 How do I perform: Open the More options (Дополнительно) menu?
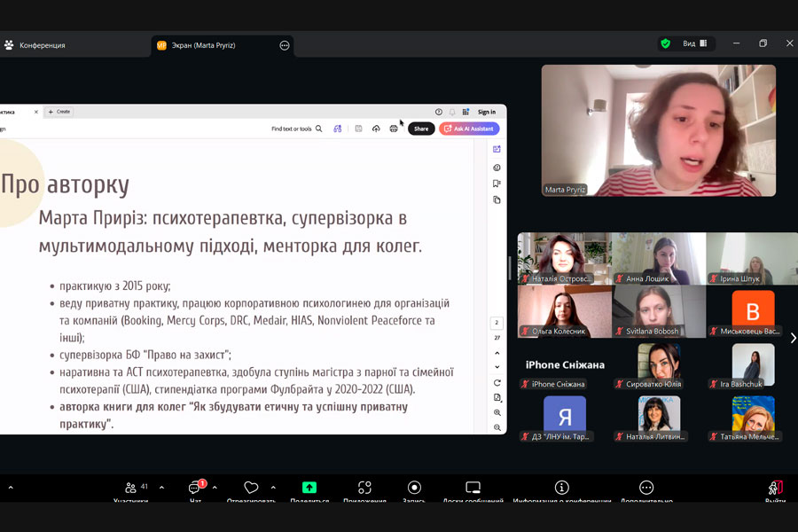click(646, 488)
